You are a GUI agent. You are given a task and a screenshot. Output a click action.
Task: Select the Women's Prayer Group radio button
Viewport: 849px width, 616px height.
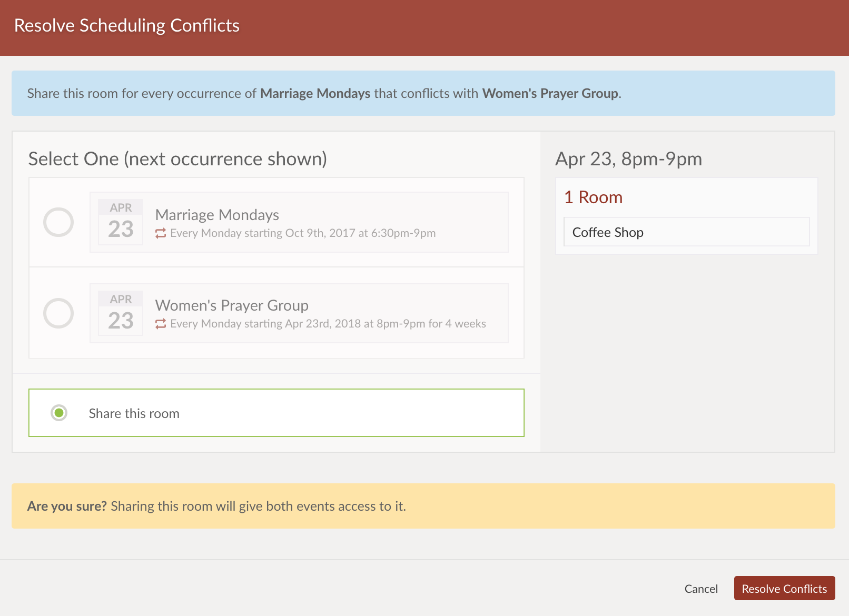tap(58, 313)
